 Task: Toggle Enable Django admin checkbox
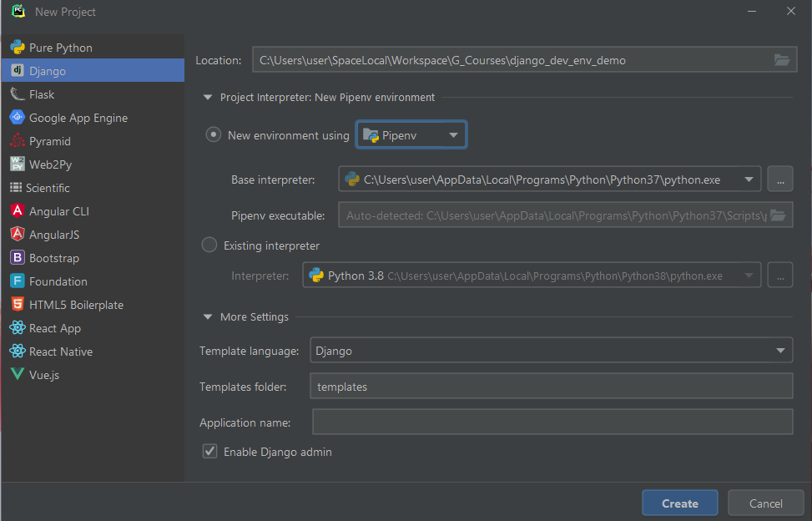tap(209, 451)
